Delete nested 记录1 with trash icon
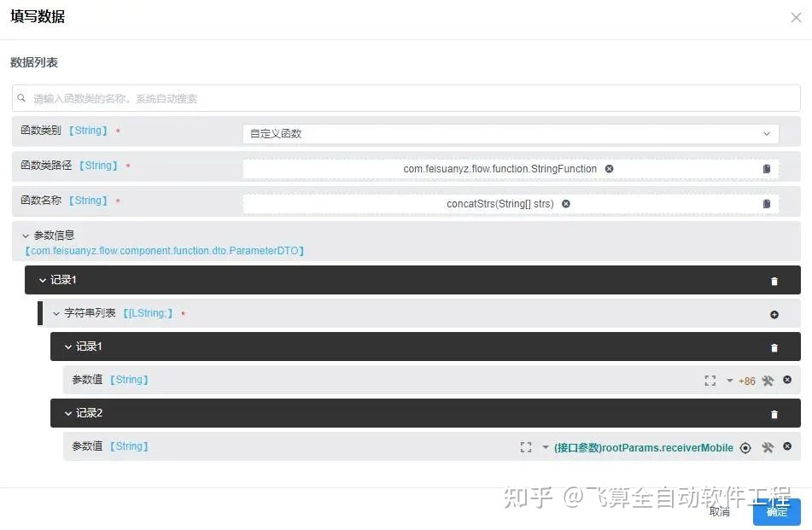Viewport: 812px width, 530px height. coord(774,348)
